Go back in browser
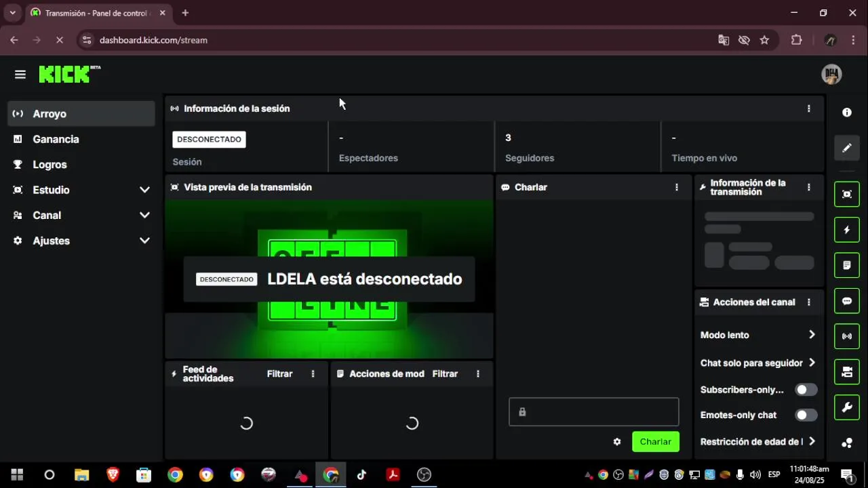 pyautogui.click(x=14, y=40)
